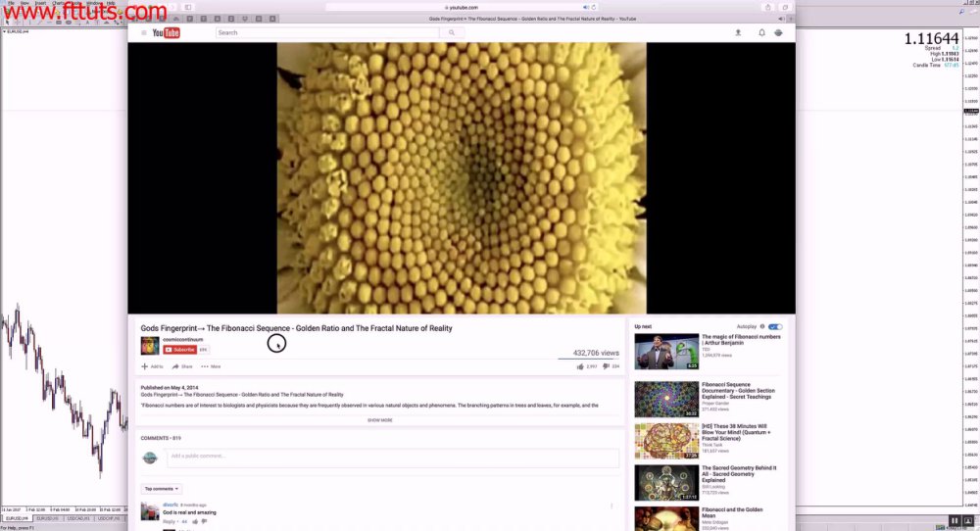Click the autoplay info icon

tap(761, 326)
